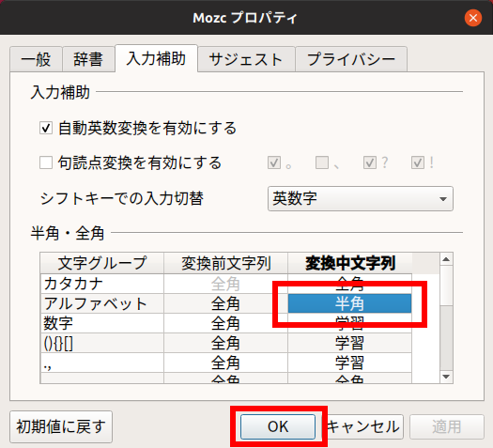Open the 辞書 tab
The width and height of the screenshot is (493, 448).
pyautogui.click(x=88, y=59)
